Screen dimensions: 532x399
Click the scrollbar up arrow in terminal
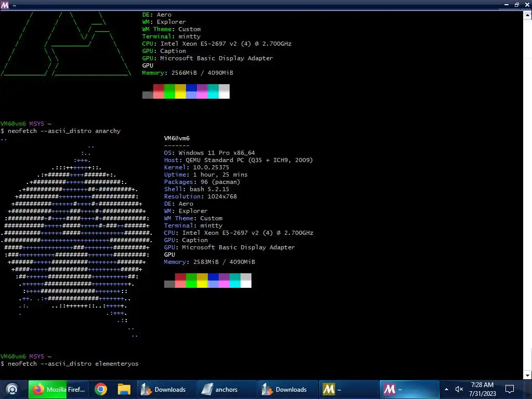click(528, 15)
